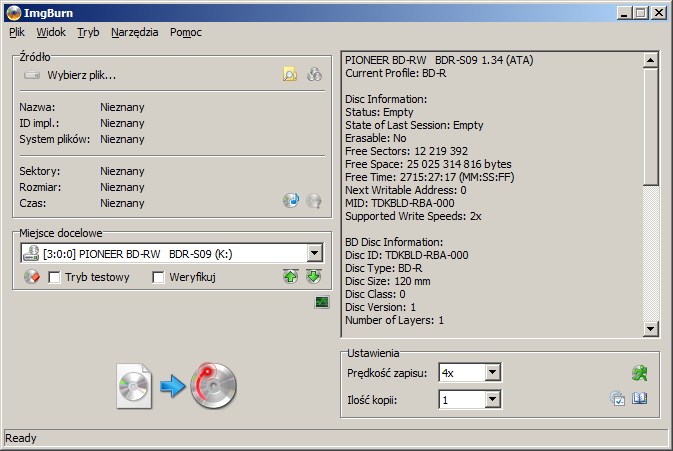The width and height of the screenshot is (673, 451).
Task: Click the large write image to disc button
Action: (x=176, y=386)
